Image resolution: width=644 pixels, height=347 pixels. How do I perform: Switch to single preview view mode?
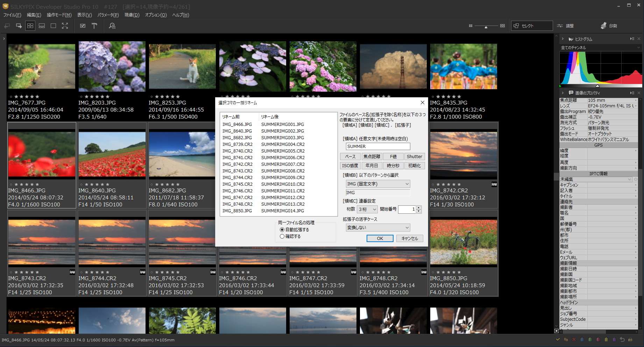point(53,26)
